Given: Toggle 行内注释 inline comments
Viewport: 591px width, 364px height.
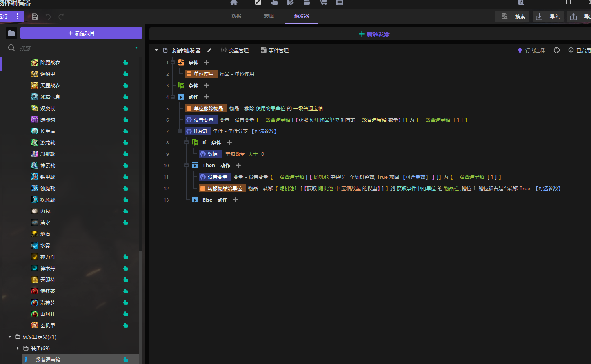Looking at the screenshot, I should (x=531, y=50).
